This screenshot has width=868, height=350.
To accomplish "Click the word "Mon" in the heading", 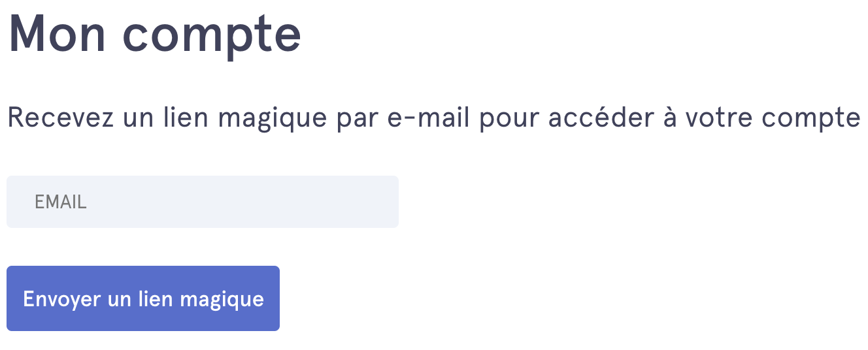I will point(58,34).
